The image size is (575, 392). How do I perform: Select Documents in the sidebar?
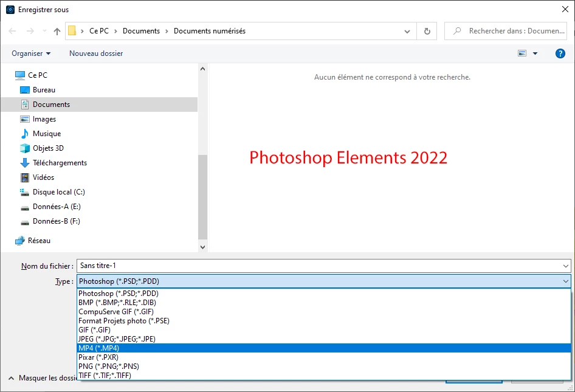click(x=99, y=105)
